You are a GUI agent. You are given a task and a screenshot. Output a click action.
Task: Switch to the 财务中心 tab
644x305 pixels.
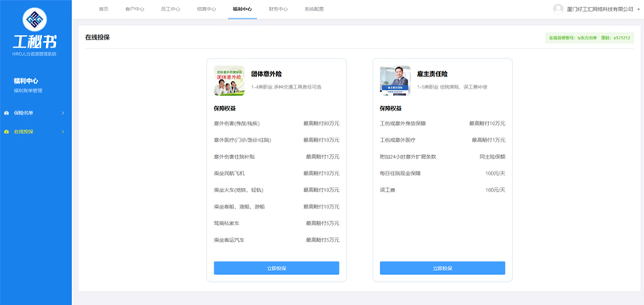[x=278, y=9]
